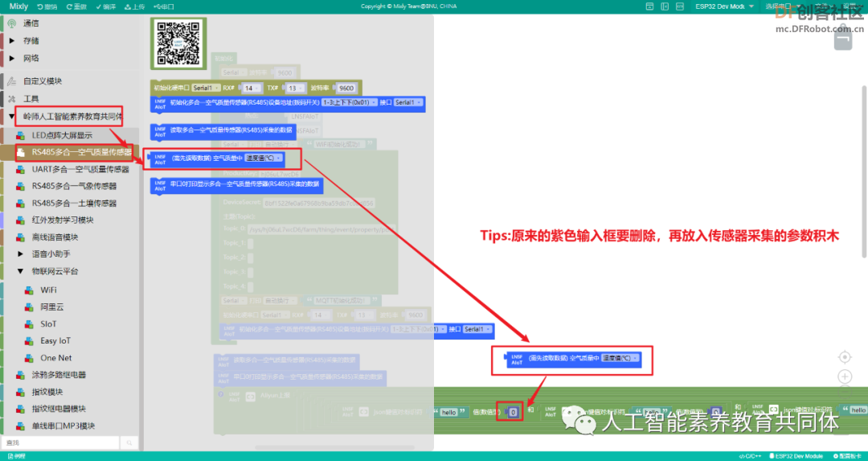Screen dimensions: 868x461
Task: Open the 选择串口 port dropdown
Action: [x=783, y=6]
